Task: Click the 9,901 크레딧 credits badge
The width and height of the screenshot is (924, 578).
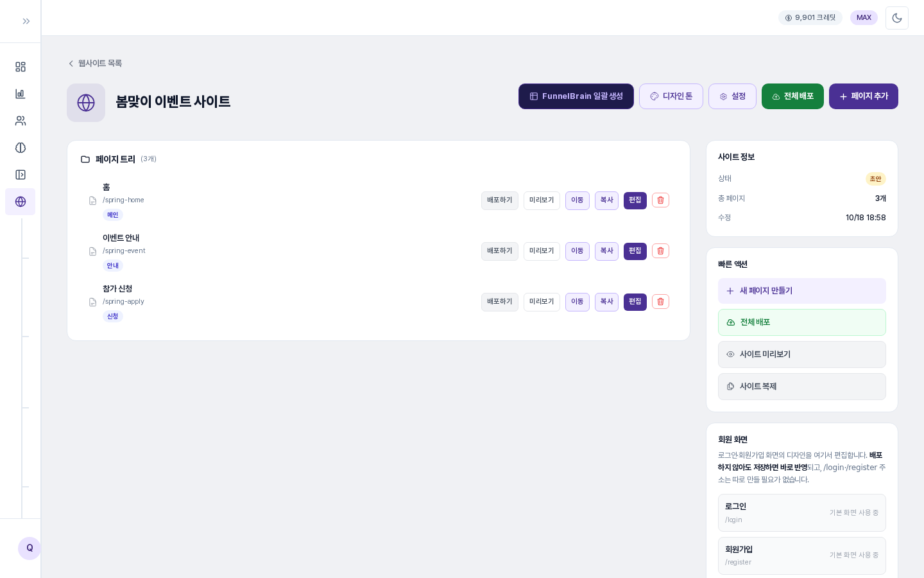Action: click(810, 18)
